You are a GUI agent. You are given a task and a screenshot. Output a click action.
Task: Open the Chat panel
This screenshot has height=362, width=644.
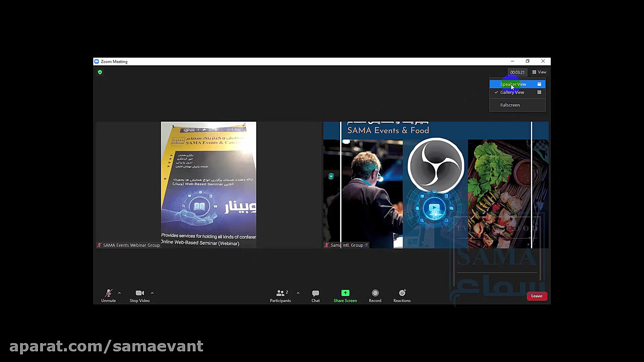pos(315,296)
